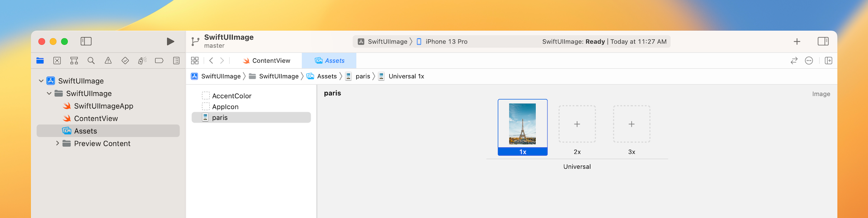This screenshot has width=868, height=218.
Task: Click the paris asset title
Action: point(332,93)
